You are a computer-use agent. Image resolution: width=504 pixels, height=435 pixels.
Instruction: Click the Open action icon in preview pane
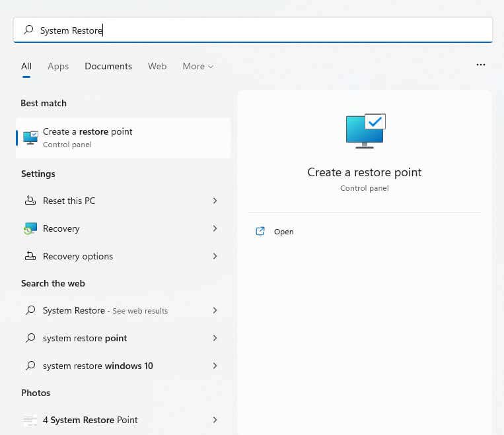pyautogui.click(x=260, y=231)
